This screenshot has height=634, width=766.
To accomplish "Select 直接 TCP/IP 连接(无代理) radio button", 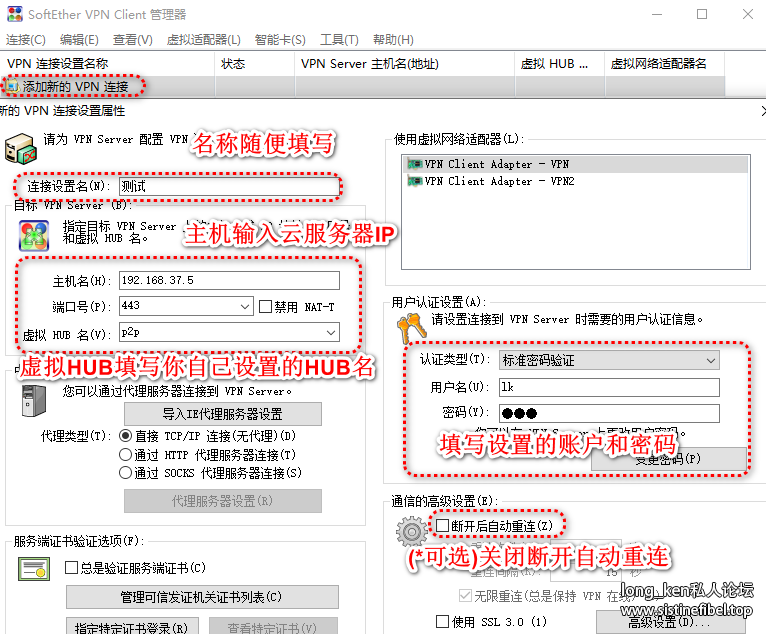I will [x=126, y=436].
